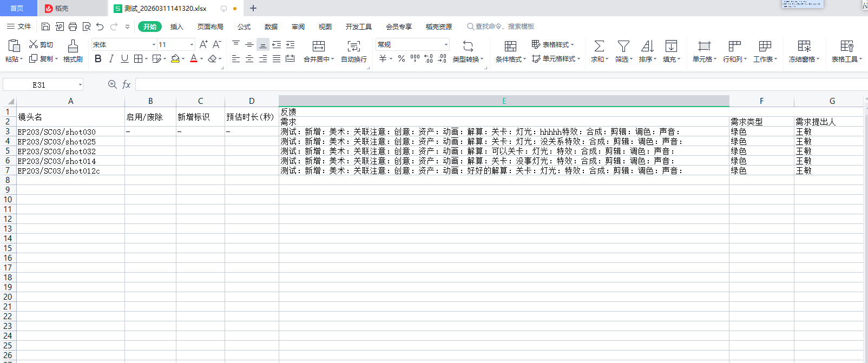The height and width of the screenshot is (363, 868).
Task: Click the Undo arrow in quick access toolbar
Action: (x=100, y=27)
